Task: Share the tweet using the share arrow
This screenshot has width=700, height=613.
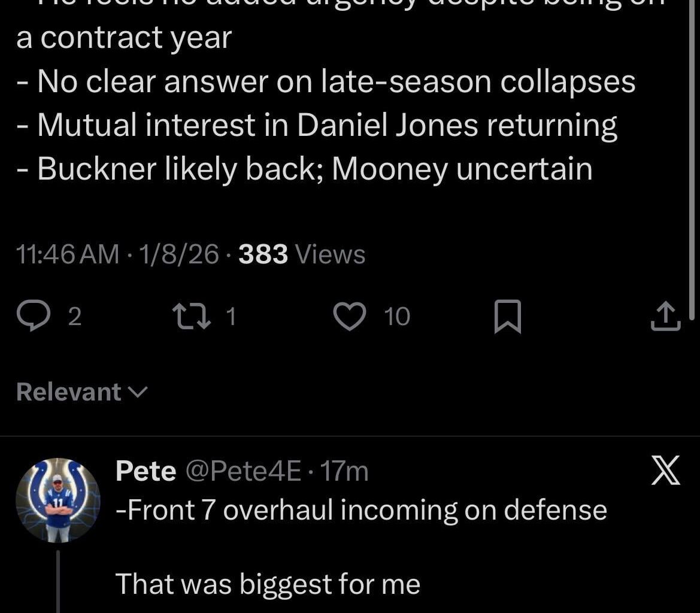Action: click(665, 315)
